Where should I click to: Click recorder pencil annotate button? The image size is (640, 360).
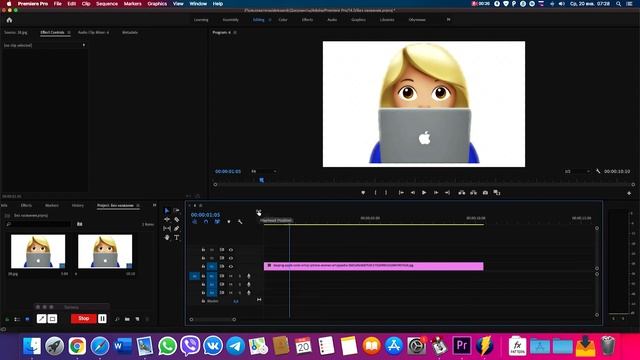tap(41, 319)
